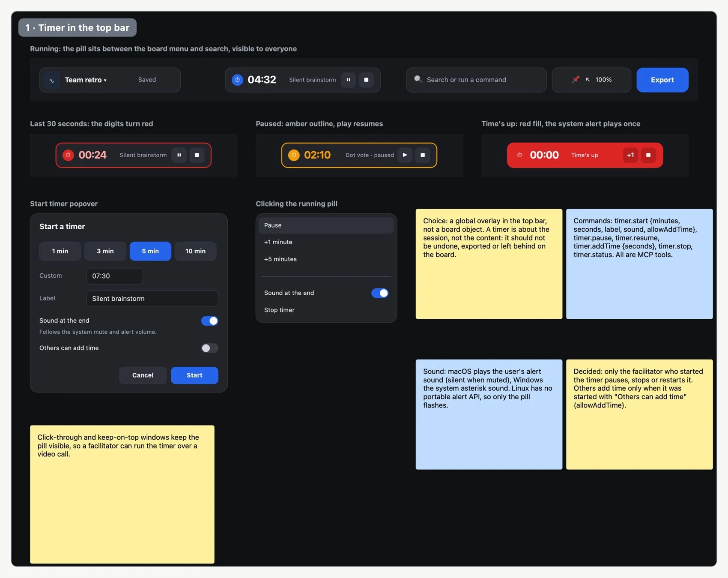Stop the Time's up 00:00 timer
The height and width of the screenshot is (578, 728).
pos(648,155)
